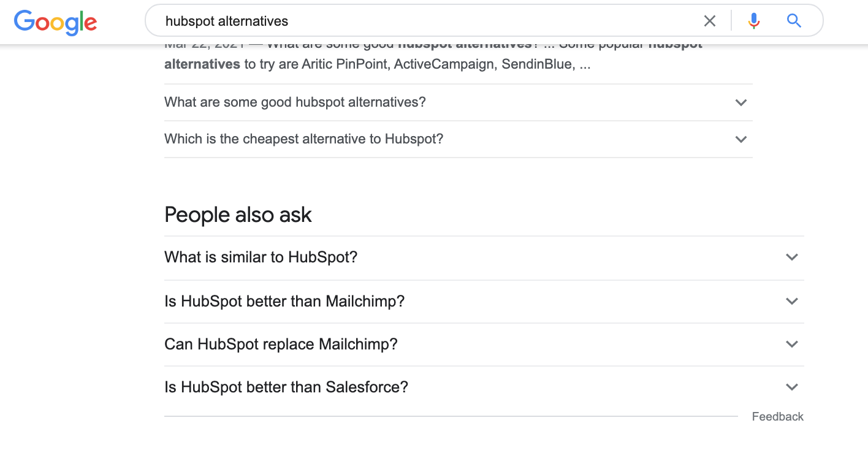This screenshot has height=450, width=868.
Task: Open 'Which is the cheapest alternative to Hubspot?' text
Action: coord(303,139)
